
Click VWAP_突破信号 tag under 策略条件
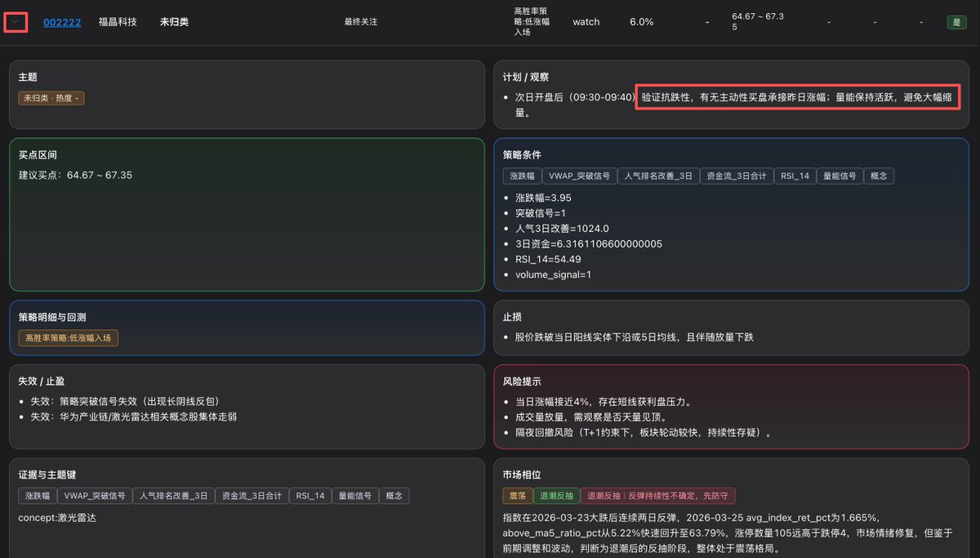pyautogui.click(x=580, y=176)
